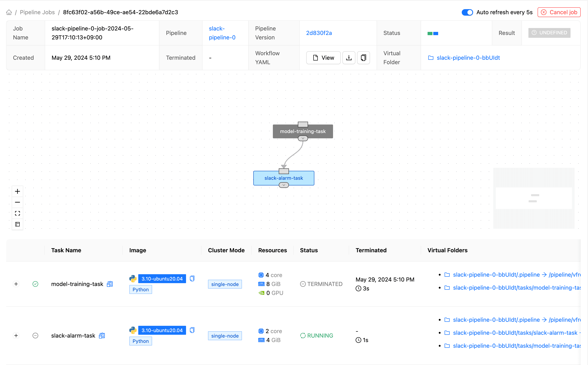Select the model-training-task graph node
The height and width of the screenshot is (365, 588).
click(303, 131)
